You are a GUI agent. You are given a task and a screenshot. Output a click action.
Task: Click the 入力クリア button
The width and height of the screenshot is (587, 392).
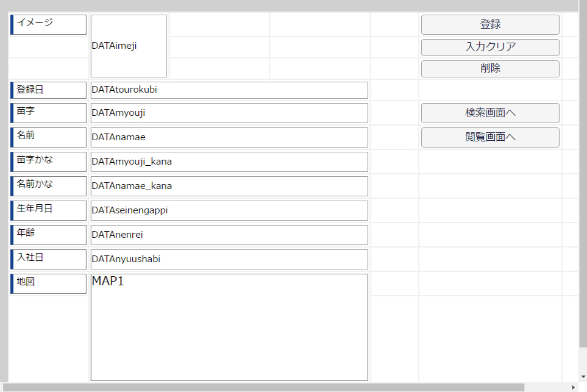[x=490, y=48]
